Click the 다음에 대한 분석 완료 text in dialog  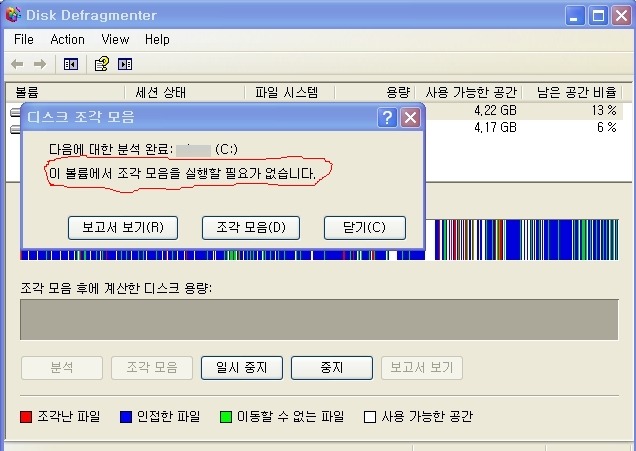click(111, 150)
